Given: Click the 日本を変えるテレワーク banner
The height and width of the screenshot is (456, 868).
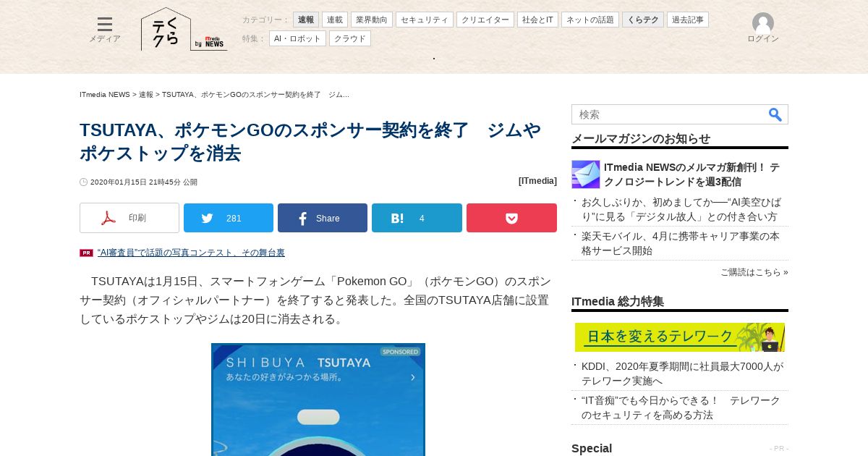Looking at the screenshot, I should [x=680, y=337].
